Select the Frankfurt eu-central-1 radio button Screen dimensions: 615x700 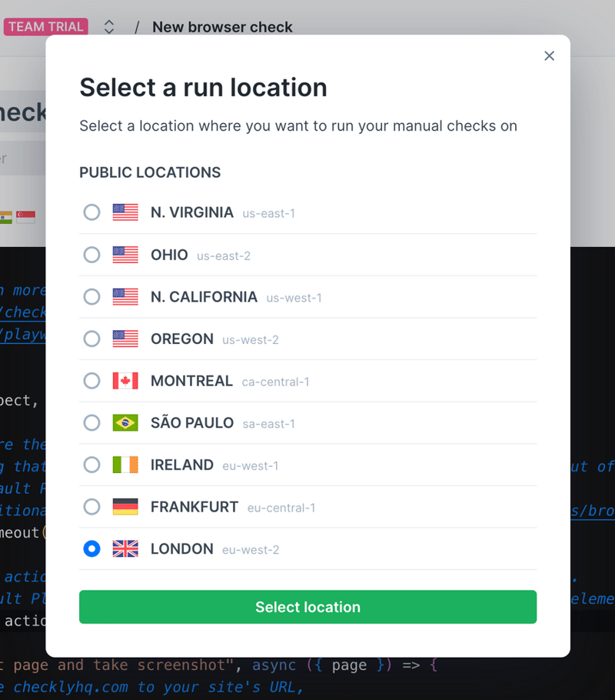tap(91, 507)
